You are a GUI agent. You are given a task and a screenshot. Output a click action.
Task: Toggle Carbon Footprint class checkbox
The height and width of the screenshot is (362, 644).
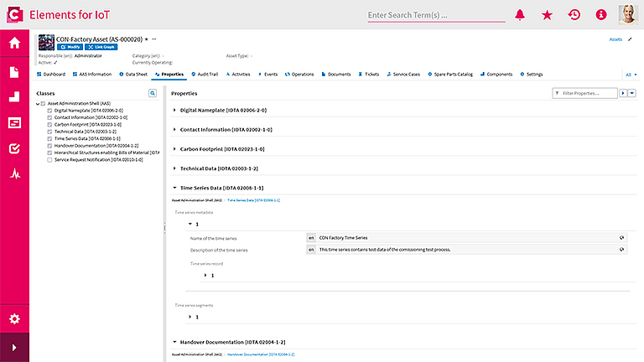(49, 125)
